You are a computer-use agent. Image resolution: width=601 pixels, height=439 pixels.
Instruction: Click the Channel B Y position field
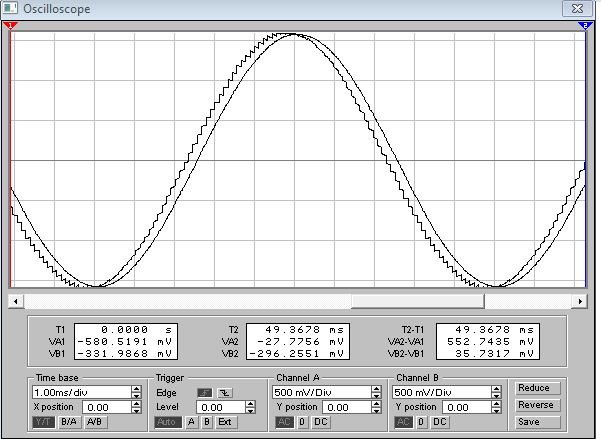coord(467,407)
